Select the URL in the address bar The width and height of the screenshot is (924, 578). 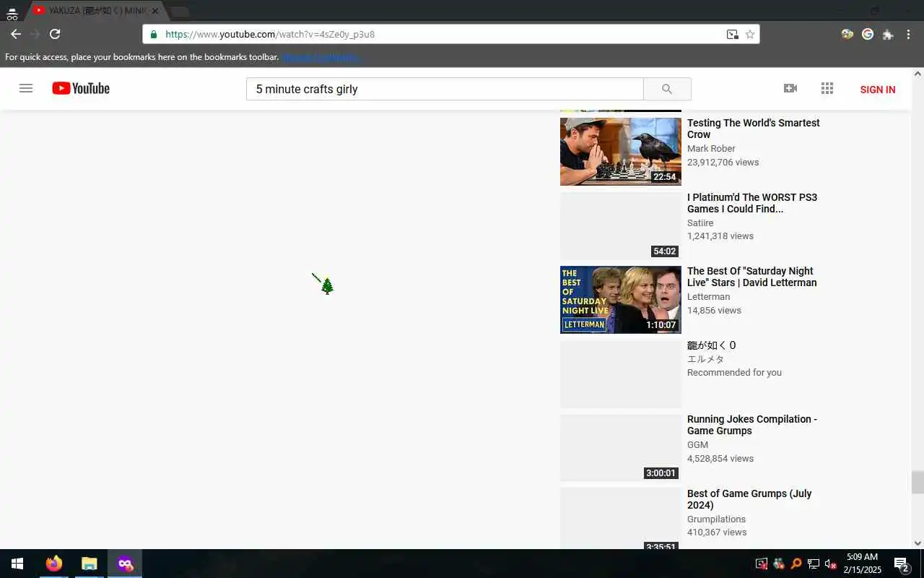[270, 34]
